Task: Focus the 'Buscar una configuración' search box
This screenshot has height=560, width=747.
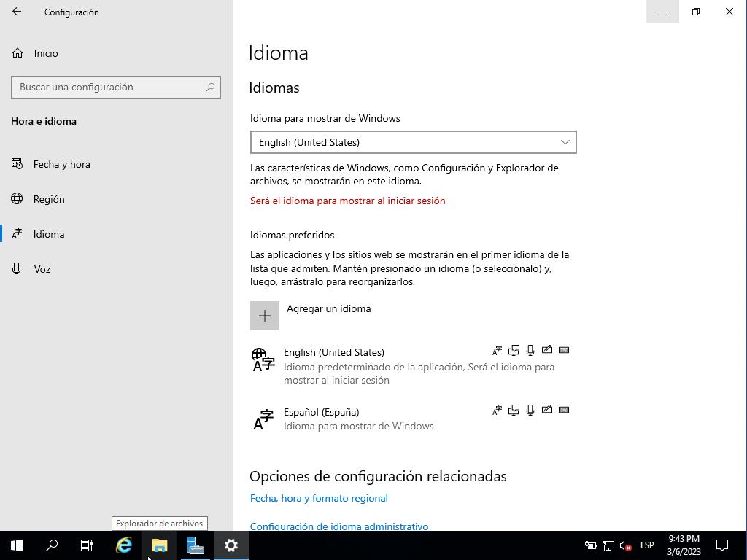Action: 116,87
